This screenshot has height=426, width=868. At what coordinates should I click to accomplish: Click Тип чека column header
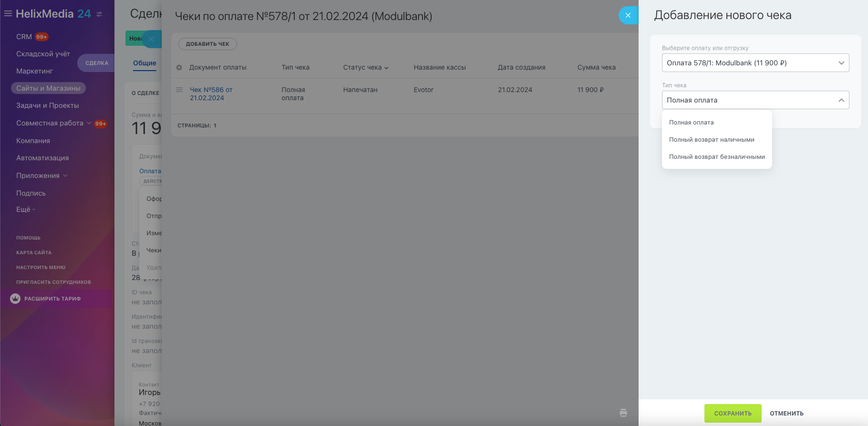pos(296,68)
